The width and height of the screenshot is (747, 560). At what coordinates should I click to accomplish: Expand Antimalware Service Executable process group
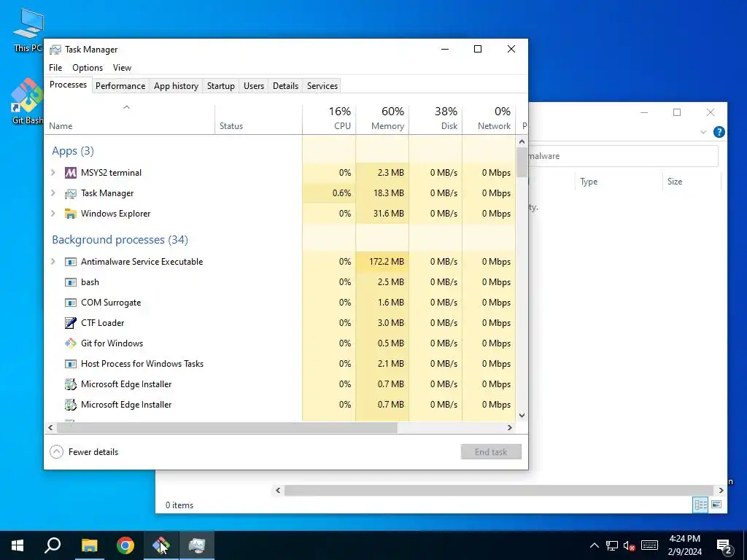click(x=53, y=262)
